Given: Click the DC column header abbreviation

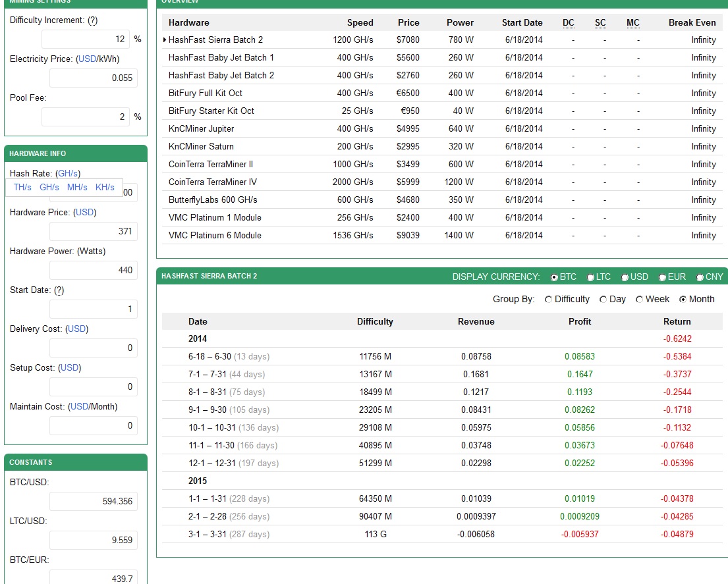Looking at the screenshot, I should [569, 23].
